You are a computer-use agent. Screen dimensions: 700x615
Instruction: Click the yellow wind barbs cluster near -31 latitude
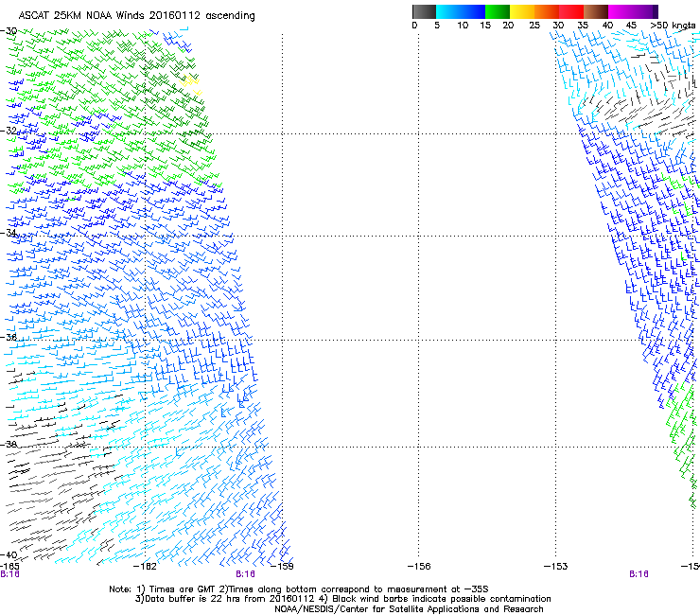click(191, 84)
